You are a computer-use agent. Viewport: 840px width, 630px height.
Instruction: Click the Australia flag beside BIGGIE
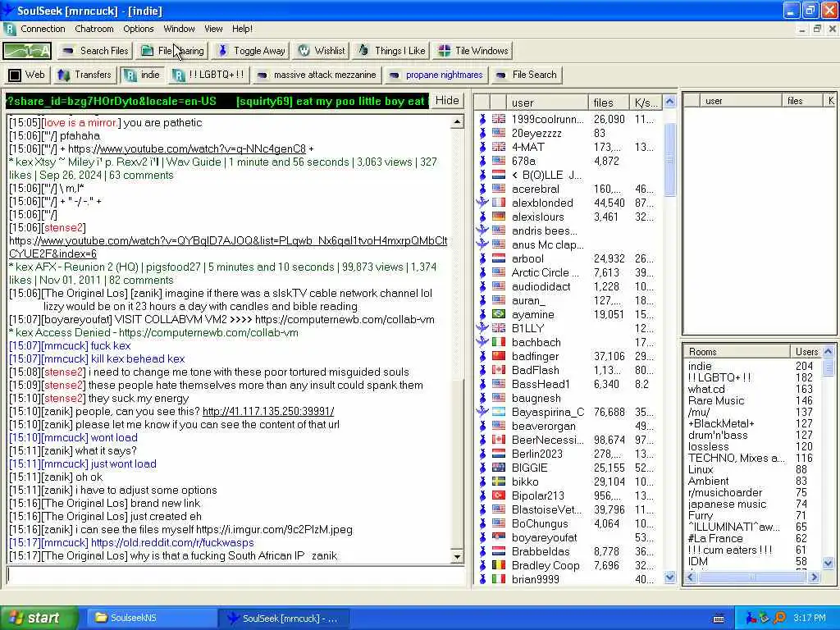click(499, 468)
